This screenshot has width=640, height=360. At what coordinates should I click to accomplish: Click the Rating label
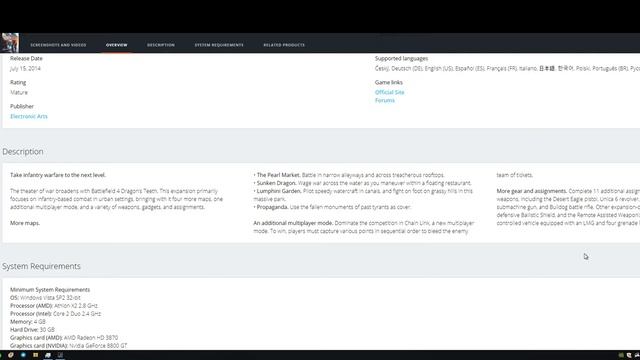[x=18, y=82]
